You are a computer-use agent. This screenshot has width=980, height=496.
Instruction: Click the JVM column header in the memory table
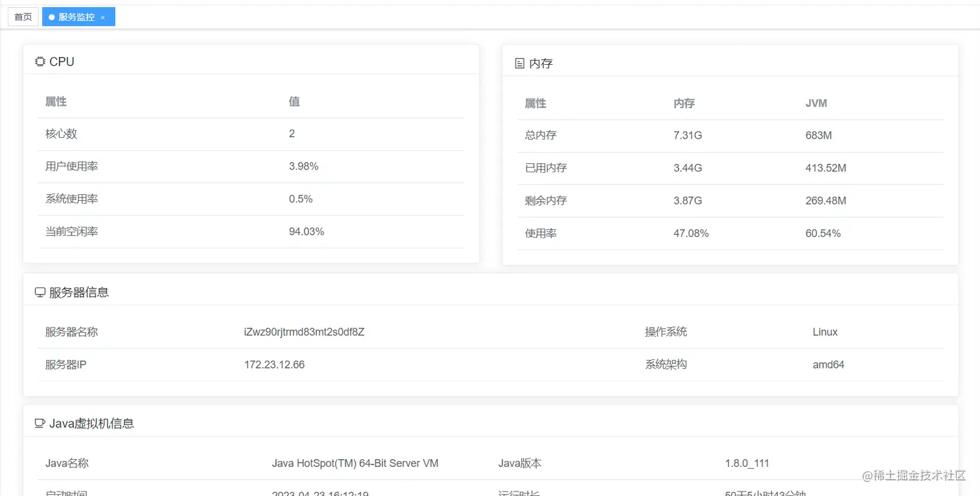coord(815,103)
